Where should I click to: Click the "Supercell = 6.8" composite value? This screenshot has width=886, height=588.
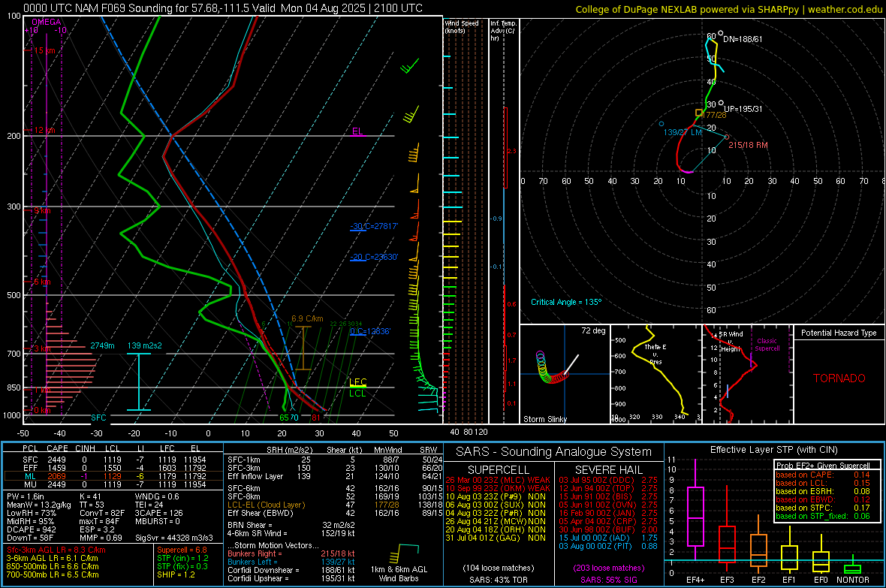point(182,550)
